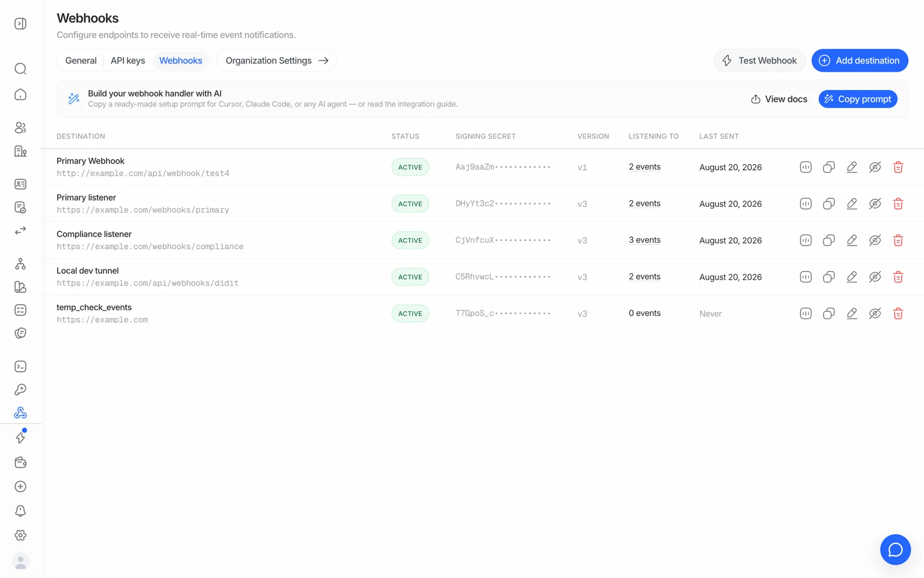Delete the temp_check_events destination
Screen dimensions: 924x578
pos(898,313)
